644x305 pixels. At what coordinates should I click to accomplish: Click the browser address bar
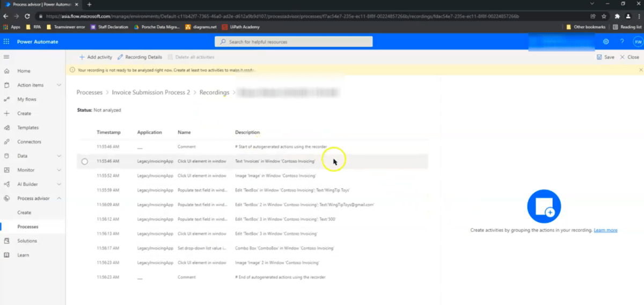(311, 16)
